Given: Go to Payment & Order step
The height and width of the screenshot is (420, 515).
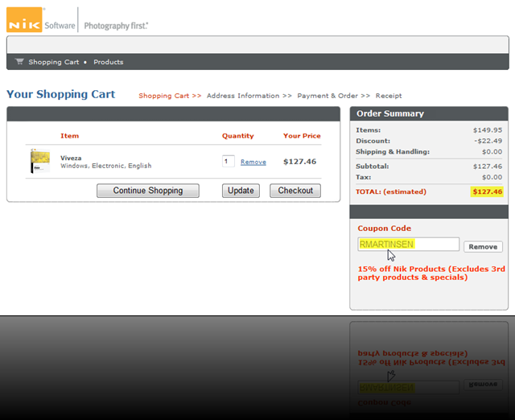Looking at the screenshot, I should point(333,96).
